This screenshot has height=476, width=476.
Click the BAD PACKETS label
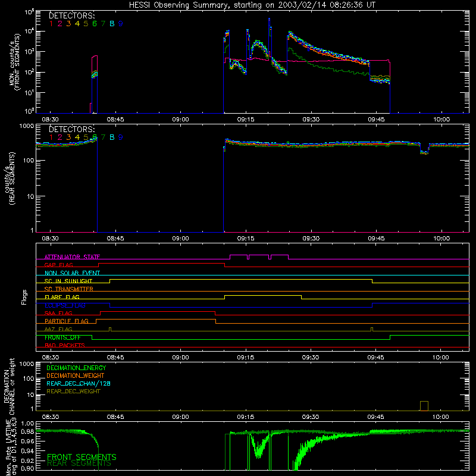(65, 345)
